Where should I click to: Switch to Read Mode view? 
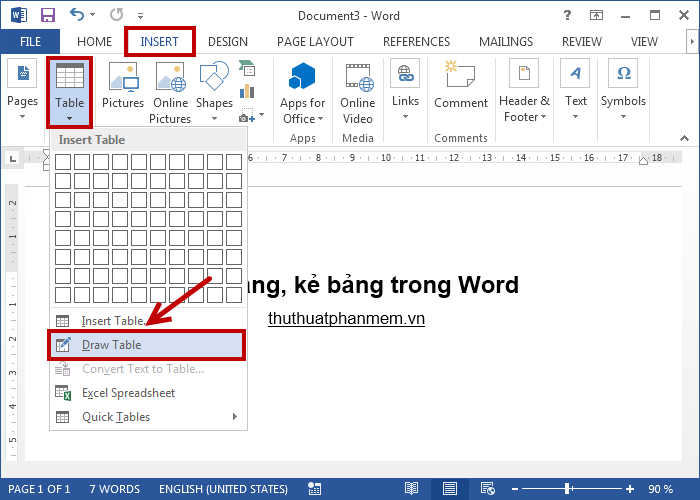tap(411, 489)
